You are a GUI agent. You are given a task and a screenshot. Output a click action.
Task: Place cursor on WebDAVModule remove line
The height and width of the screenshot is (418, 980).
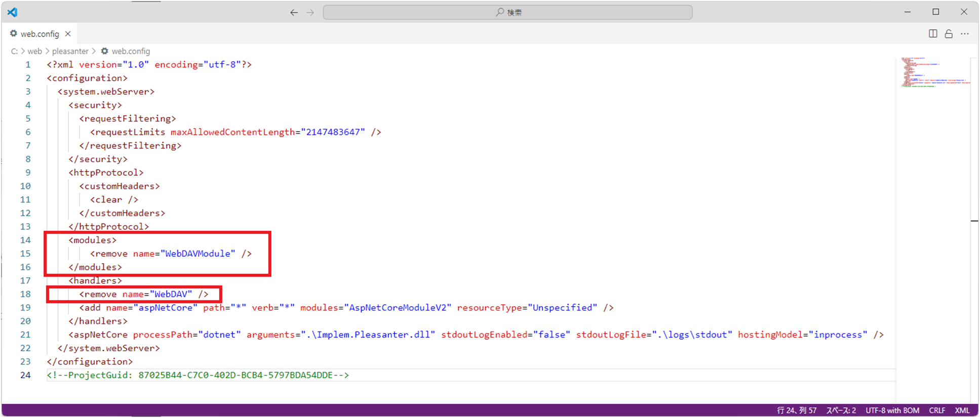click(171, 254)
